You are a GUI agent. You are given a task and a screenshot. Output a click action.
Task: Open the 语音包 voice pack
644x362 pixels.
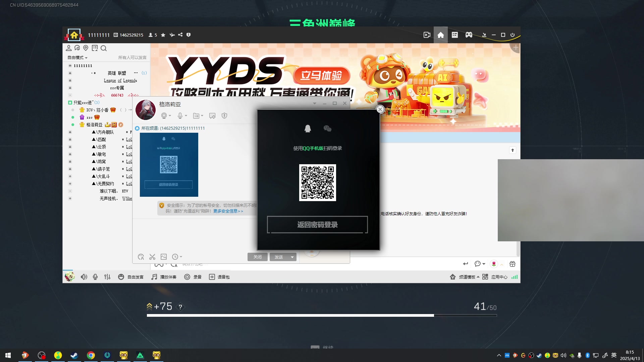tap(219, 277)
